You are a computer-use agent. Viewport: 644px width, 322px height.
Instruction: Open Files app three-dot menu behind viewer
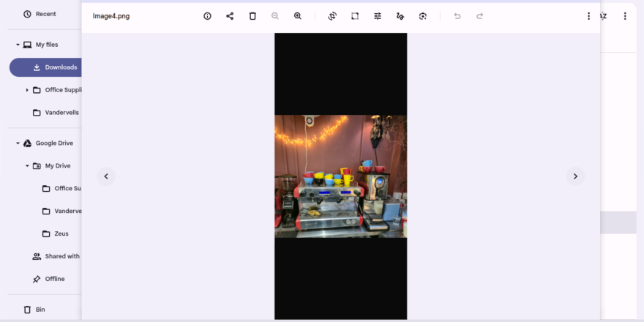tap(625, 16)
